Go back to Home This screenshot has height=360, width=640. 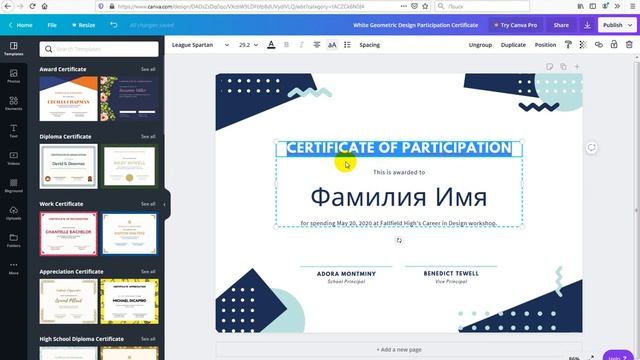coord(20,25)
